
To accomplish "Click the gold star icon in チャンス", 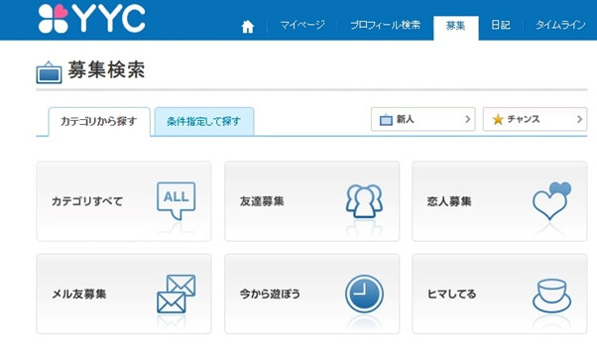I will [x=498, y=120].
